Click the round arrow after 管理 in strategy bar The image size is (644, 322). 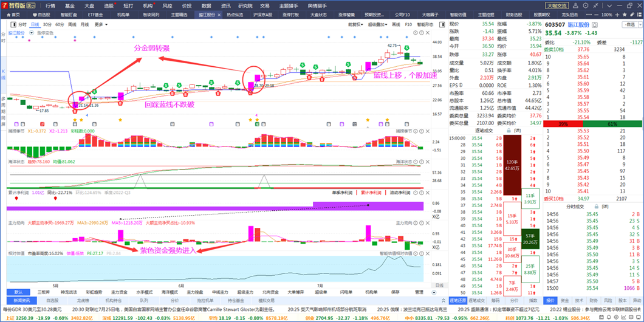tap(434, 292)
